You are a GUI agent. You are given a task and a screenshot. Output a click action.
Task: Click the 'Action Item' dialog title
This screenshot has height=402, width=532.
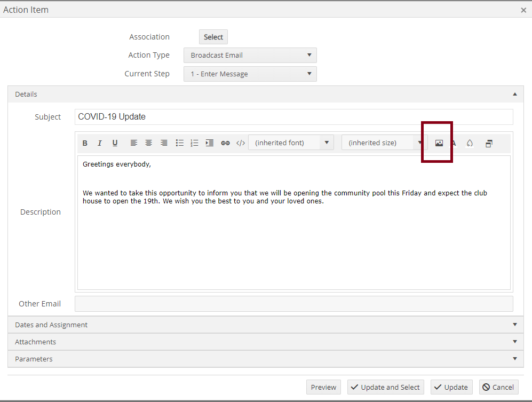pyautogui.click(x=26, y=10)
